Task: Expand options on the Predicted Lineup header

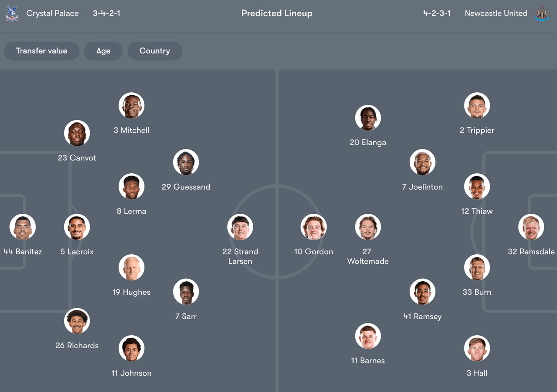Action: [x=277, y=13]
